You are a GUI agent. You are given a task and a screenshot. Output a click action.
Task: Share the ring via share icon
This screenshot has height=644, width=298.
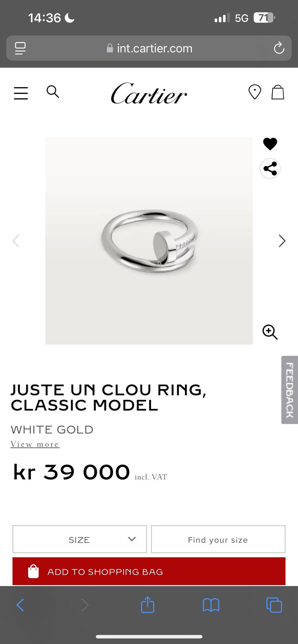coord(270,169)
